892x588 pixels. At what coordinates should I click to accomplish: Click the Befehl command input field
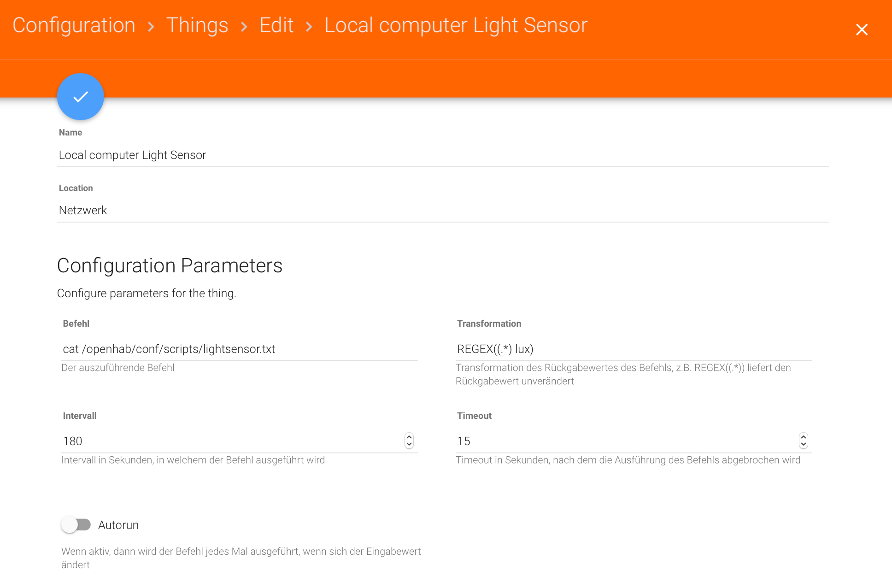click(x=240, y=349)
